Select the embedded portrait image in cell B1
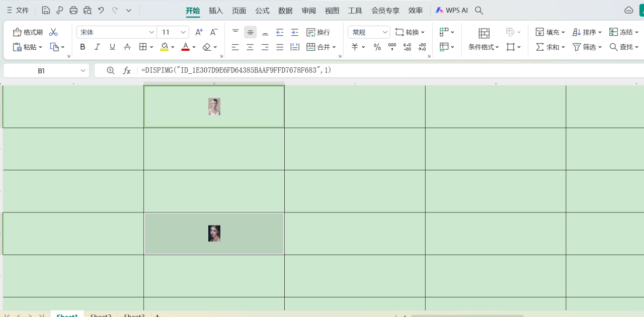This screenshot has width=644, height=317. [214, 107]
